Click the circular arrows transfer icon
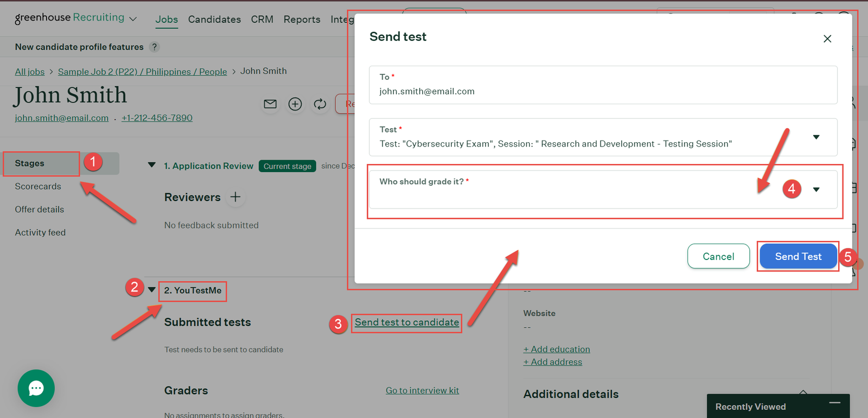The height and width of the screenshot is (418, 868). (x=320, y=104)
